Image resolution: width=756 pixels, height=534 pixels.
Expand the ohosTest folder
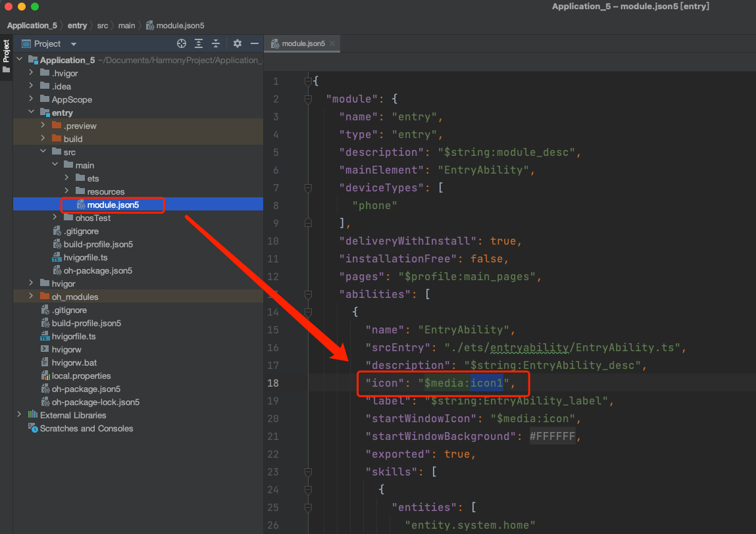point(55,218)
